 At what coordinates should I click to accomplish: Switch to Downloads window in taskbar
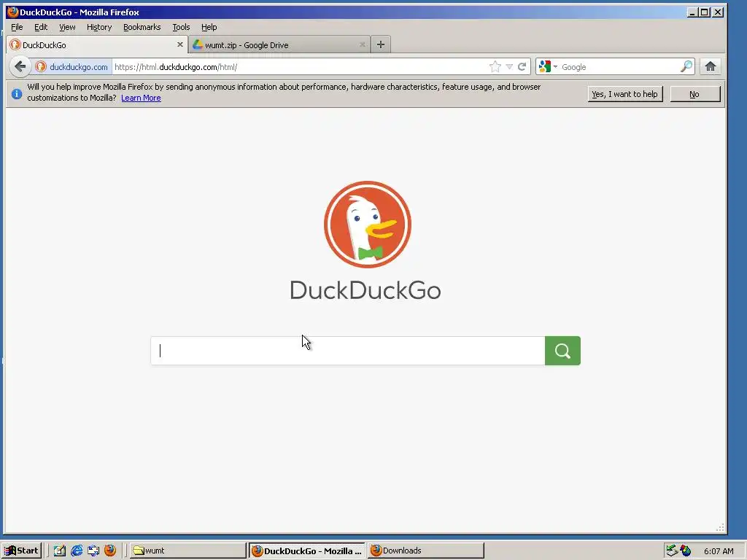tap(426, 551)
